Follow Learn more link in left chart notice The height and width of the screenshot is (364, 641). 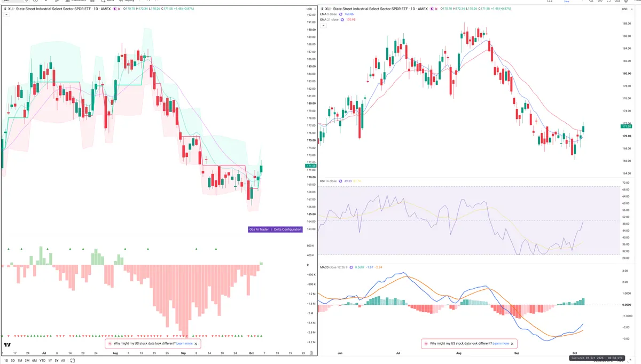click(x=185, y=344)
